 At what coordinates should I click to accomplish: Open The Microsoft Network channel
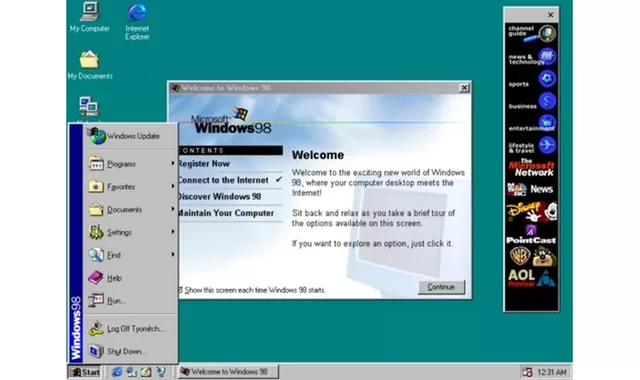click(531, 168)
